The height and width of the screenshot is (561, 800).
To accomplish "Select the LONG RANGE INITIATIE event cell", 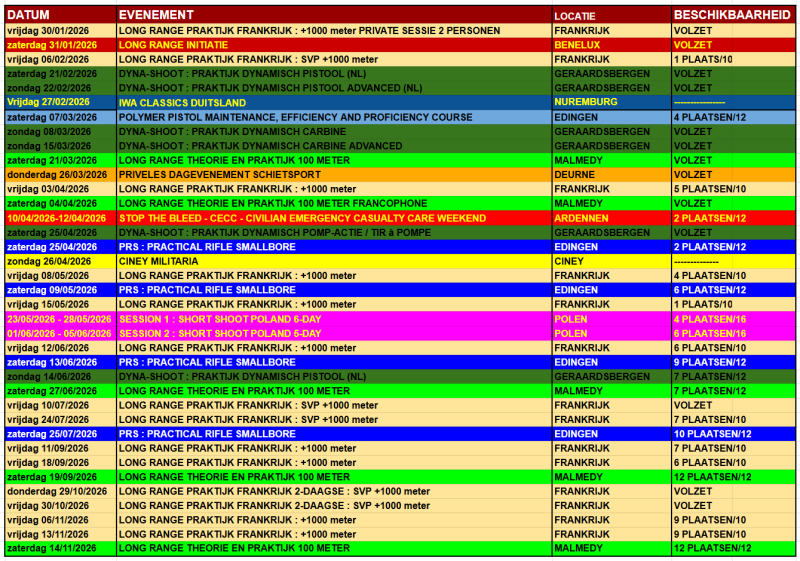I will 334,45.
